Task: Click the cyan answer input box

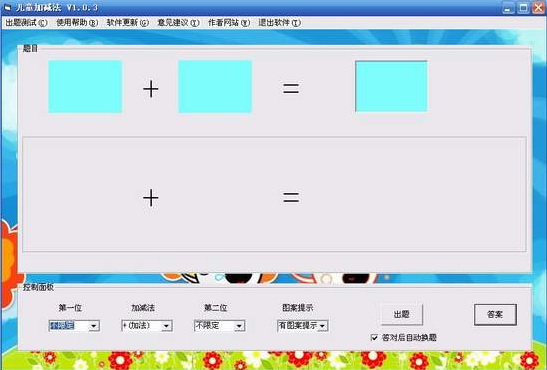Action: click(x=391, y=86)
